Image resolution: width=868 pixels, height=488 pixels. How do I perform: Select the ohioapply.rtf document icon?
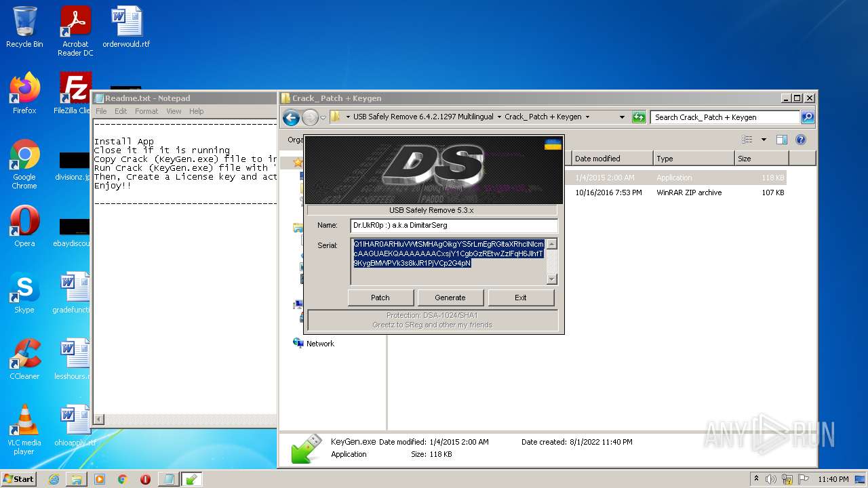point(75,426)
